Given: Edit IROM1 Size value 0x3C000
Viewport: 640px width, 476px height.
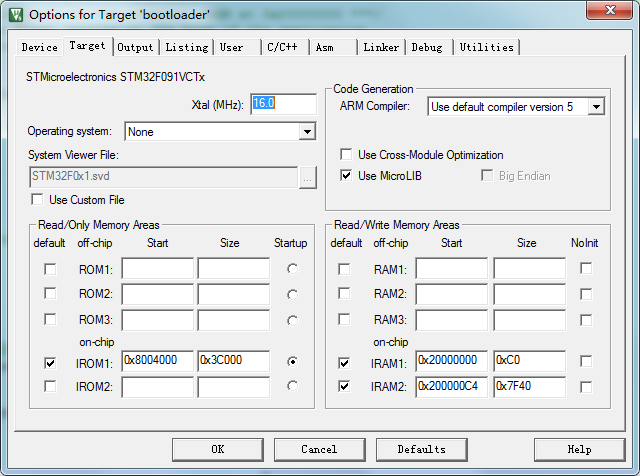Looking at the screenshot, I should (234, 361).
